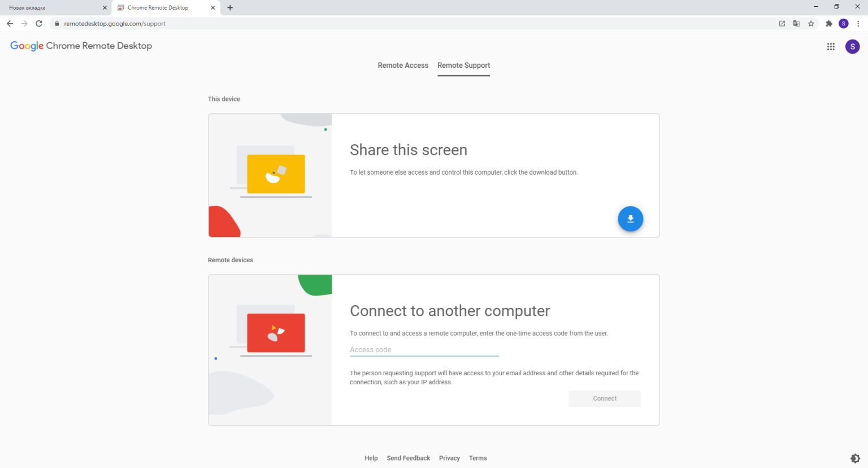Minimize the browser window
The image size is (868, 468).
coord(816,7)
